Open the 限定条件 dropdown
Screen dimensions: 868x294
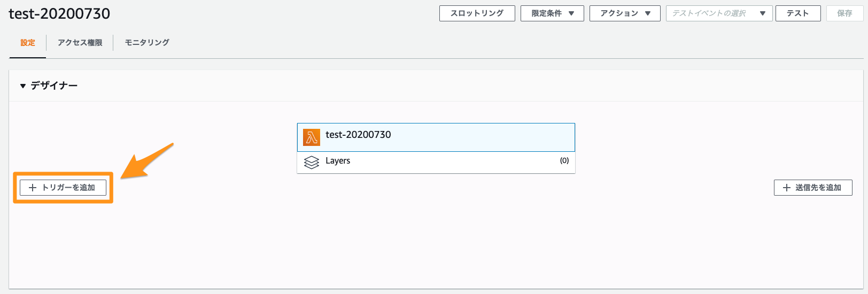(x=552, y=13)
